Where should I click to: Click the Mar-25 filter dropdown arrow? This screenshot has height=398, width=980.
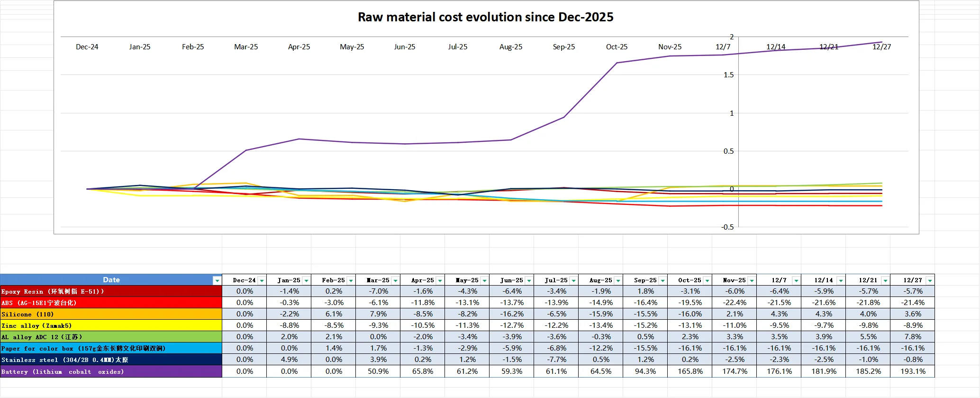(395, 280)
